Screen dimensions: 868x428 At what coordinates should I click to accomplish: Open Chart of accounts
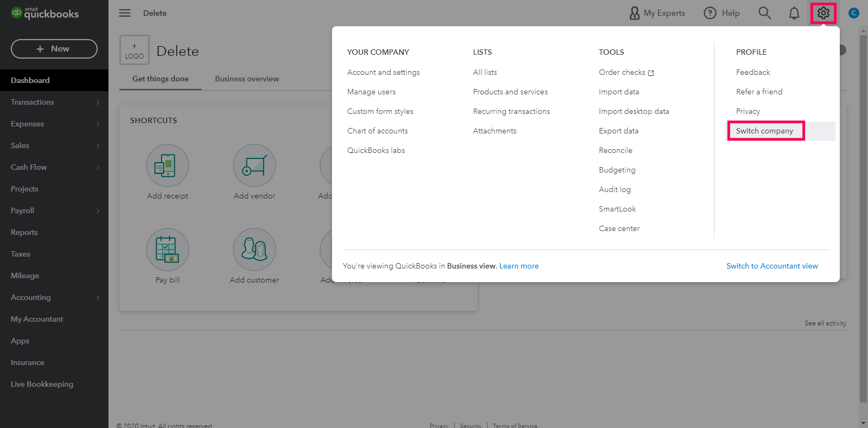(378, 131)
